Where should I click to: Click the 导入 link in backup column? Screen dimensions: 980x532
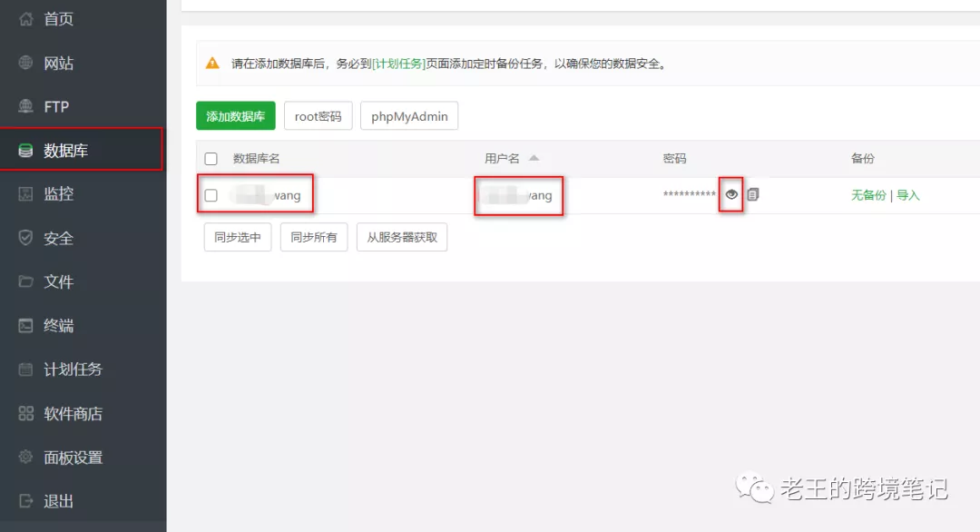(908, 195)
